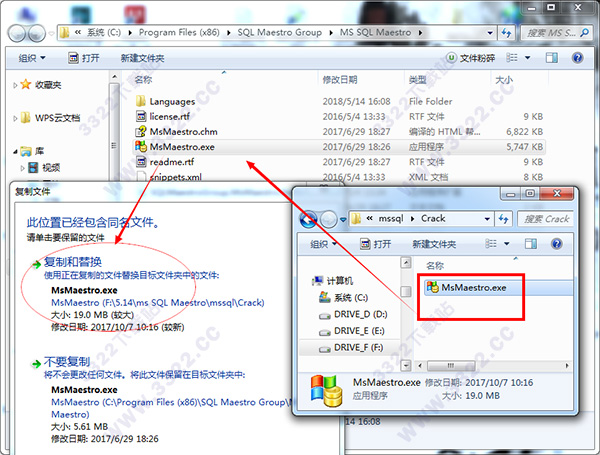
Task: Horizontal scrollbar thumb in Crack window
Action: [x=451, y=365]
